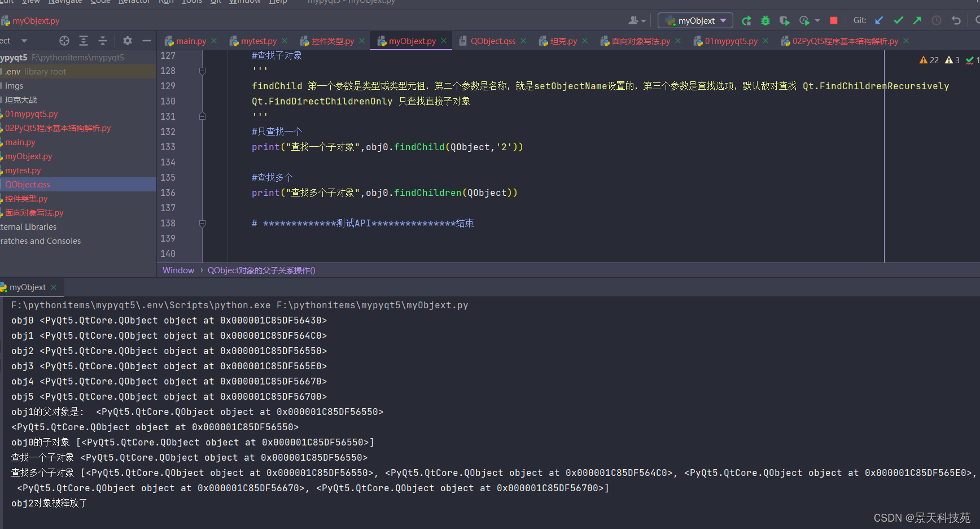Click the '#只查找一个' comment on line 132
This screenshot has width=980, height=529.
[x=277, y=132]
